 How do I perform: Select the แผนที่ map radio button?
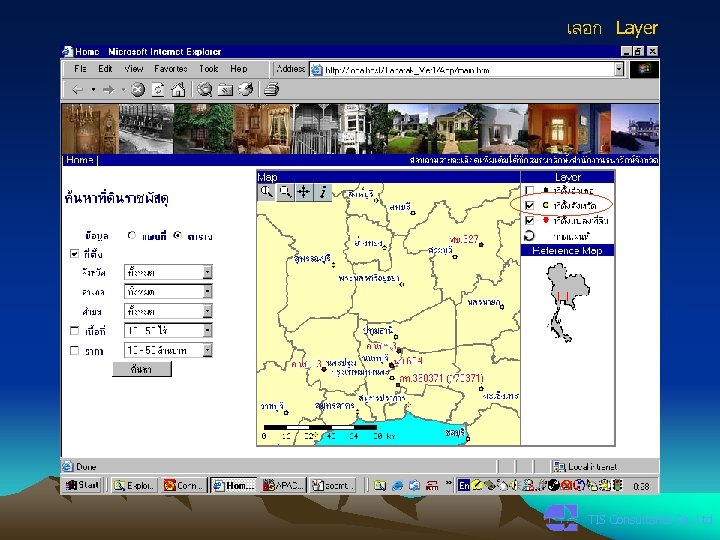pos(132,235)
